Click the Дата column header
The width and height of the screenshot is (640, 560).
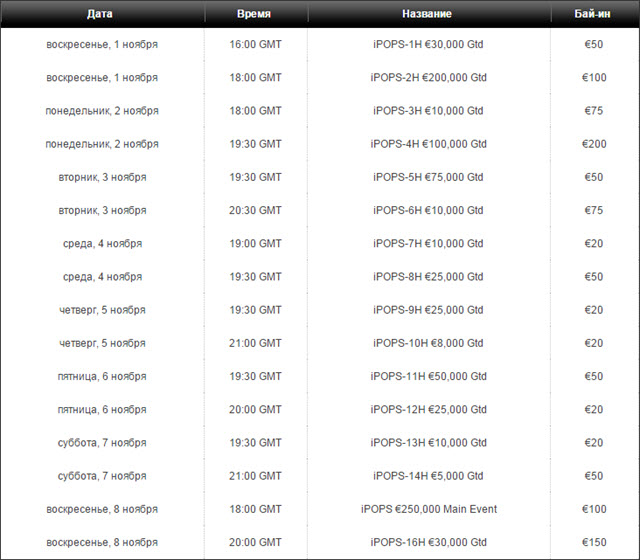pos(100,14)
